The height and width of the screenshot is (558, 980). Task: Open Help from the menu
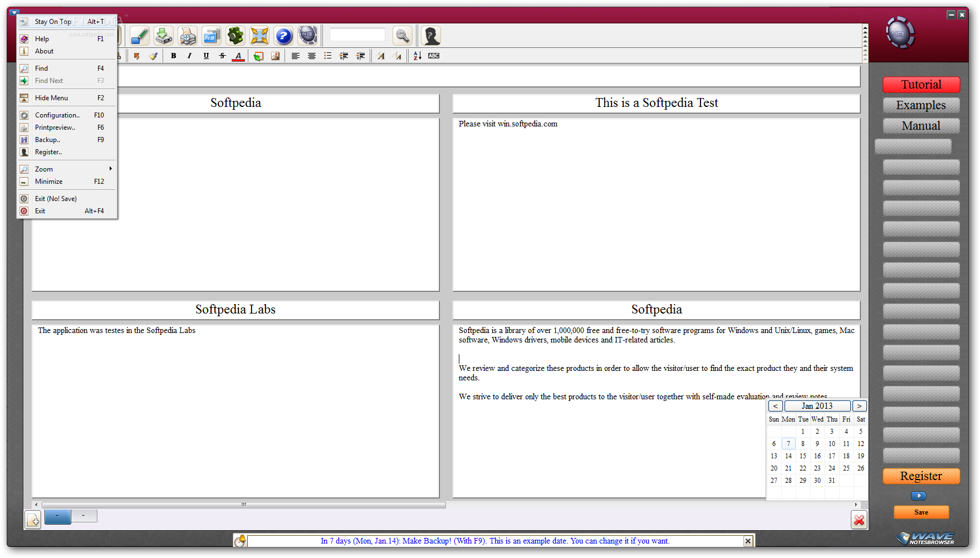click(x=67, y=39)
